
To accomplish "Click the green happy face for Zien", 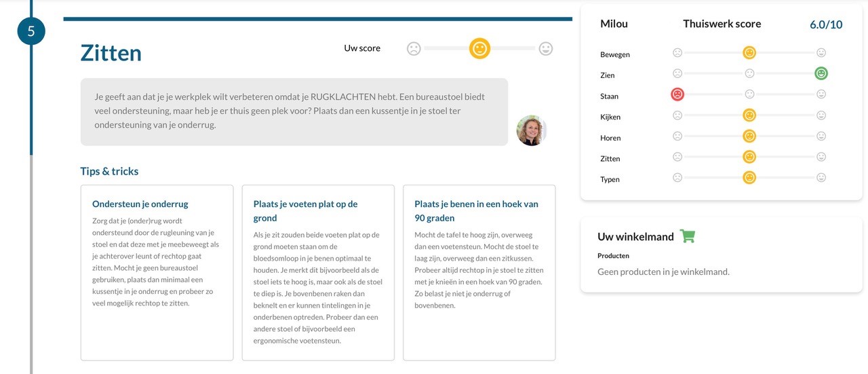I will (821, 73).
